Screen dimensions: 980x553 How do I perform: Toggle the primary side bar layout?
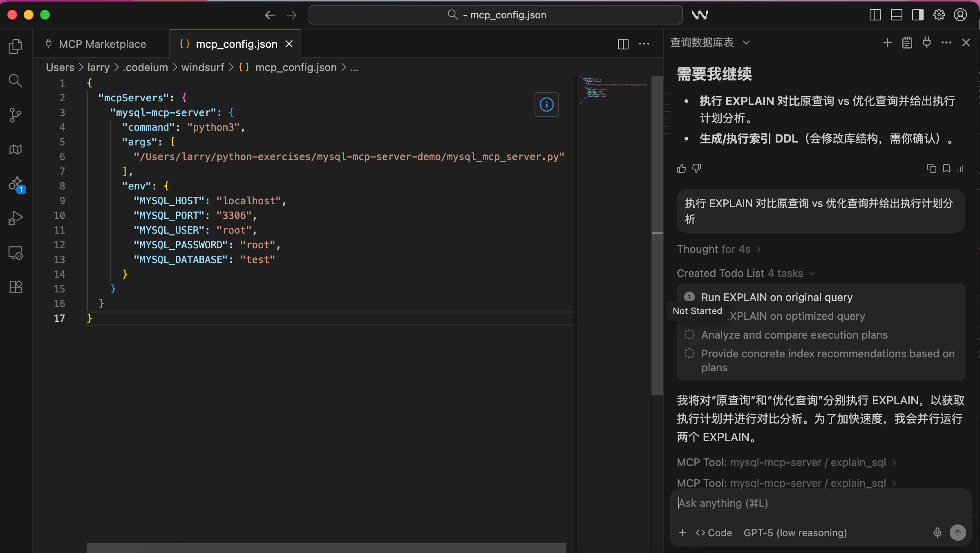point(875,15)
